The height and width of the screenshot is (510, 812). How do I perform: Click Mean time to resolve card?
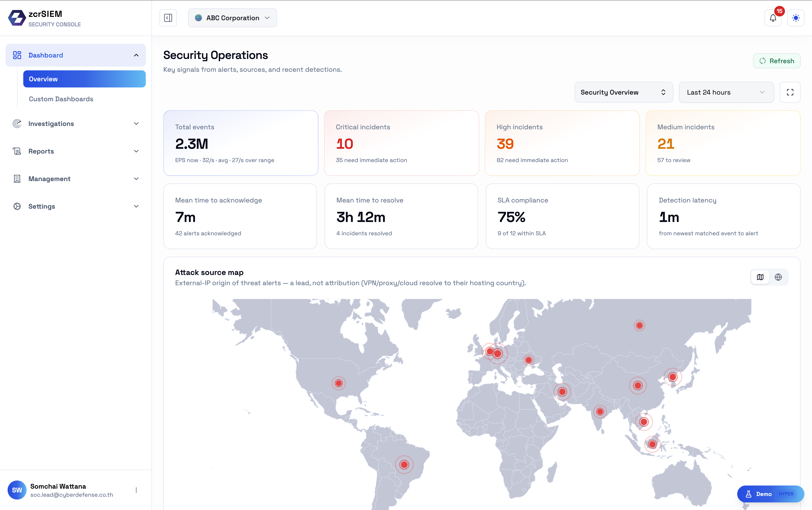tap(401, 216)
